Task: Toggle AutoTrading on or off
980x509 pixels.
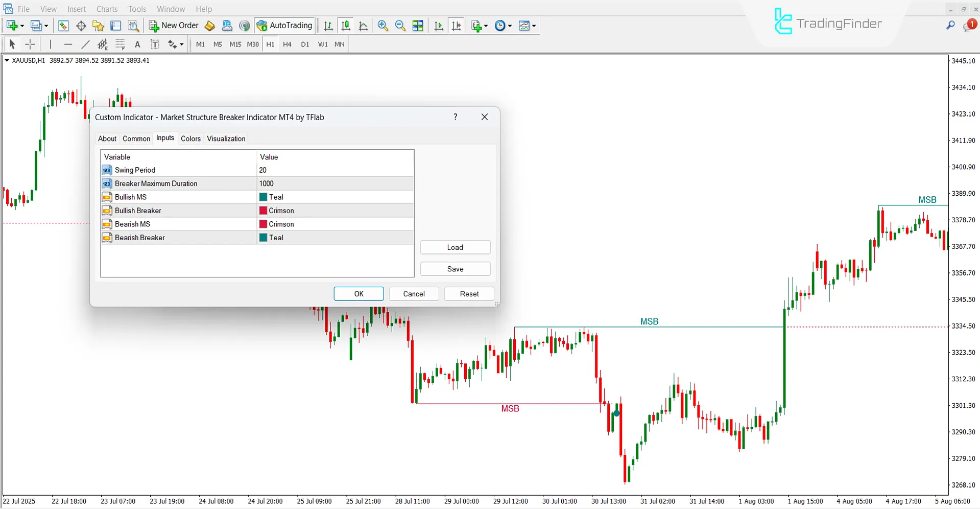Action: (284, 25)
